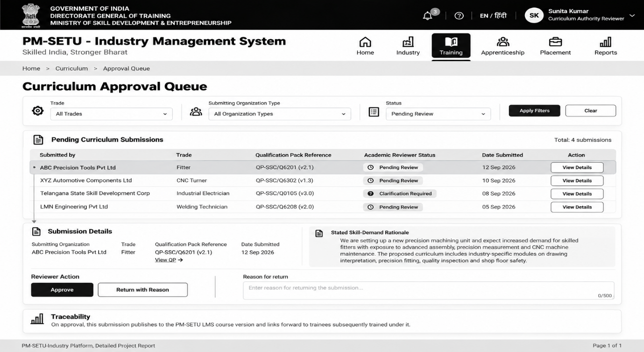644x352 pixels.
Task: Select the Training tab
Action: click(x=451, y=46)
